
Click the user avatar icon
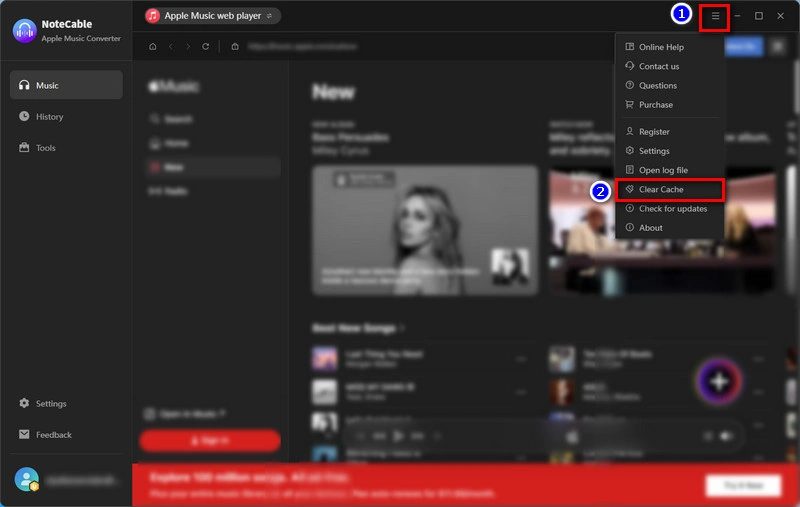pos(27,479)
